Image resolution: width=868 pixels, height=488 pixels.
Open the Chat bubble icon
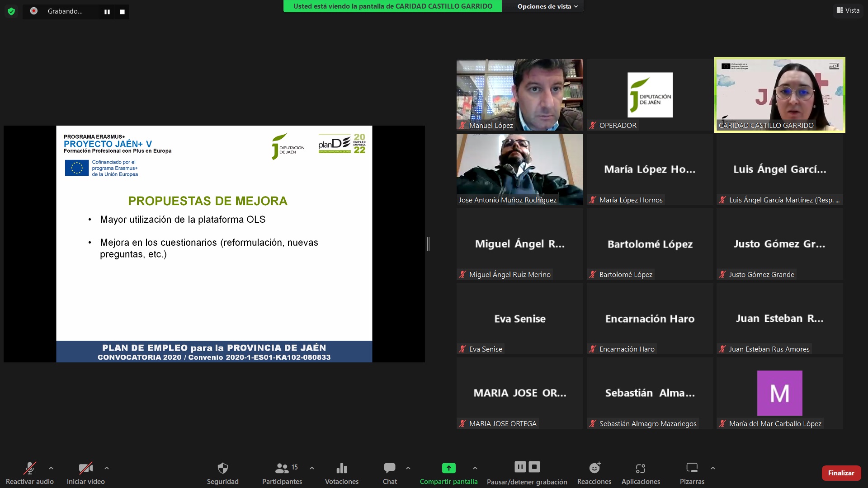point(389,468)
